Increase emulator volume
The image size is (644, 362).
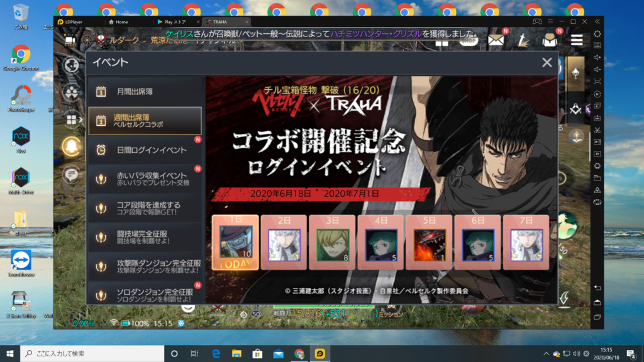pyautogui.click(x=597, y=57)
